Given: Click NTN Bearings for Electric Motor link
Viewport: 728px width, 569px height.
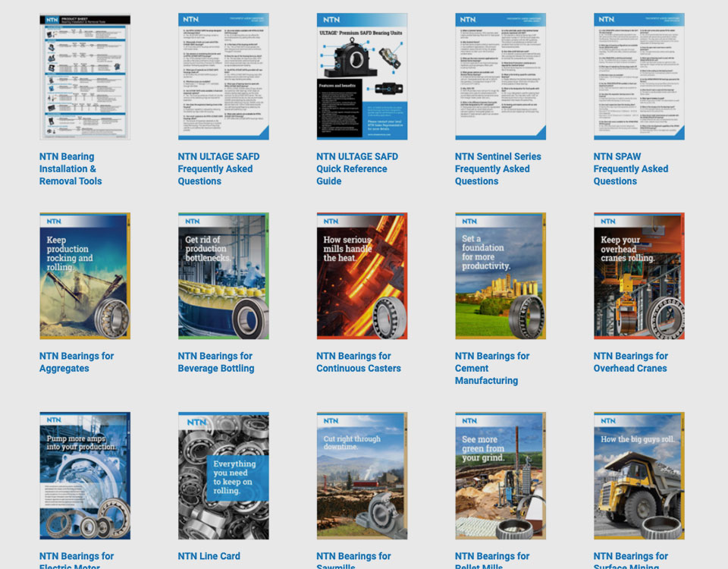Looking at the screenshot, I should tap(77, 560).
